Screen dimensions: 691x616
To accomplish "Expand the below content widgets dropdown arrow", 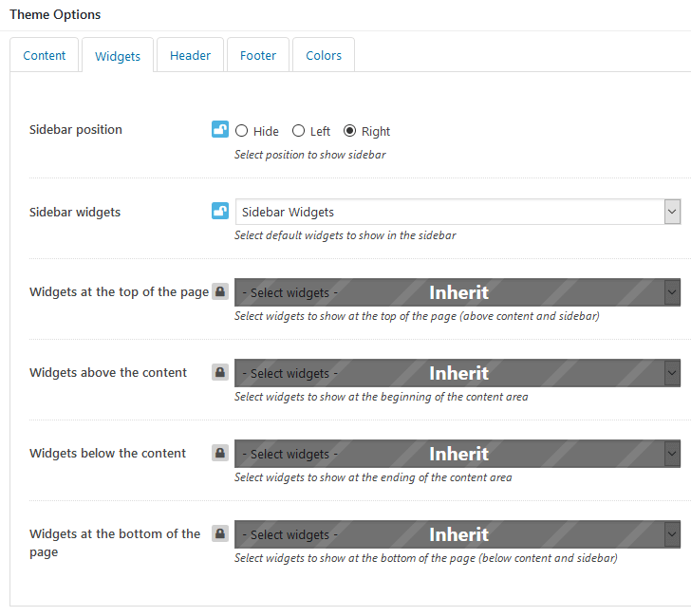I will point(672,454).
